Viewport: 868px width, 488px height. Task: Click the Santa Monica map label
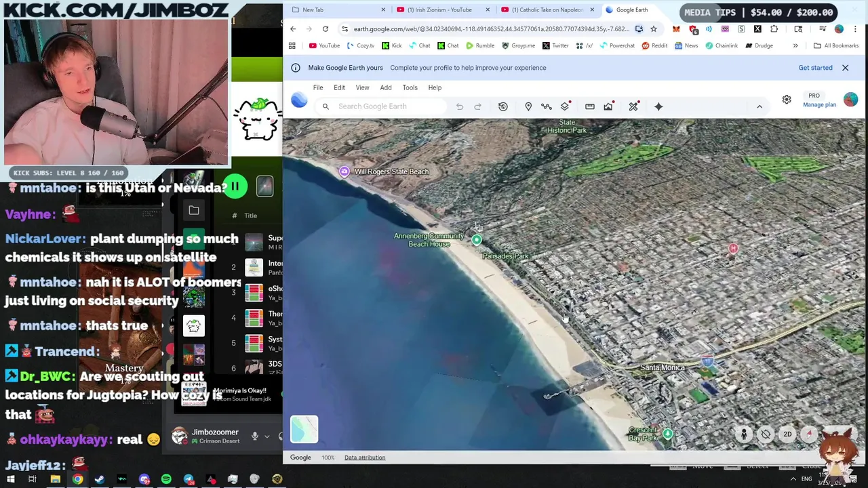663,367
